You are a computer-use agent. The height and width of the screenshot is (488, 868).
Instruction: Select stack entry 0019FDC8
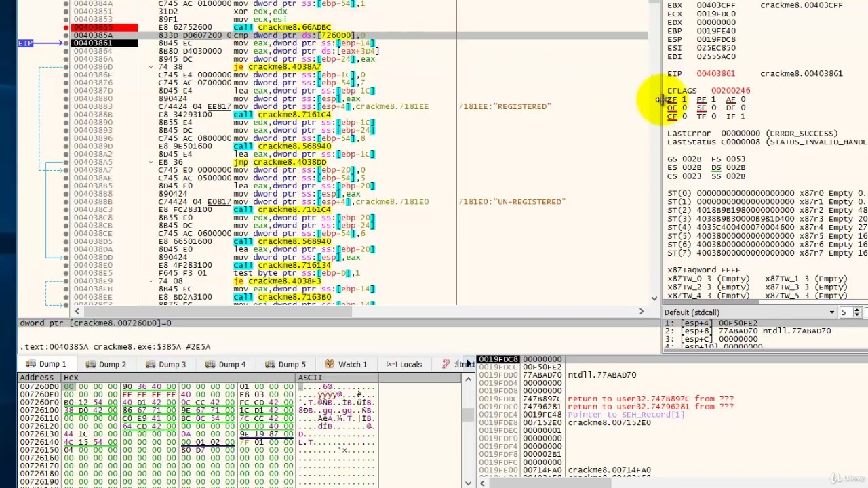(x=498, y=359)
